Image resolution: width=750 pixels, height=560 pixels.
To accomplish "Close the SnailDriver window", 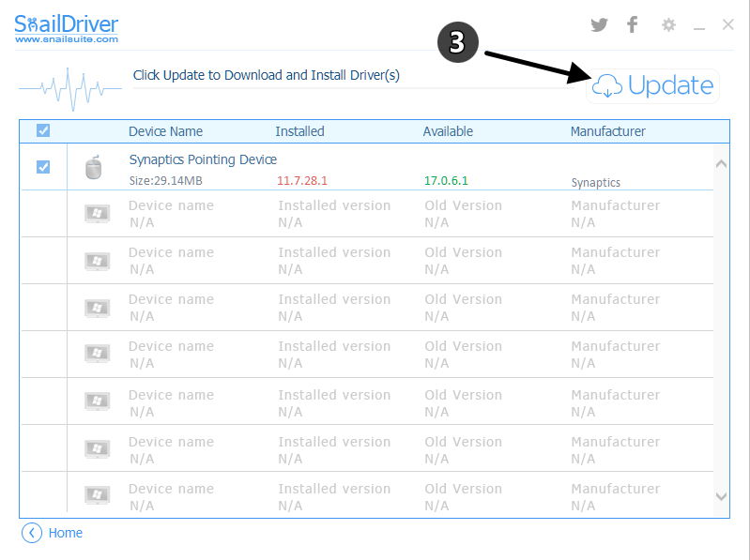I will tap(728, 25).
